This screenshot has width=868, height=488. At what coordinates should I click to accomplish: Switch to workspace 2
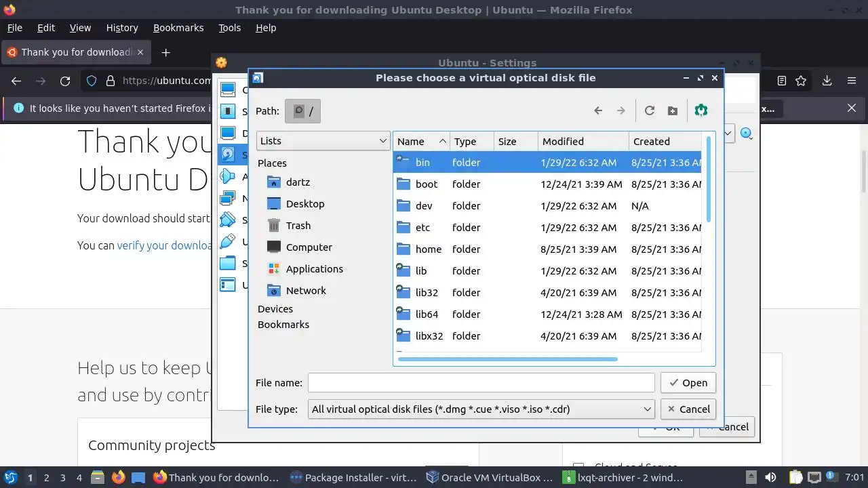point(46,478)
